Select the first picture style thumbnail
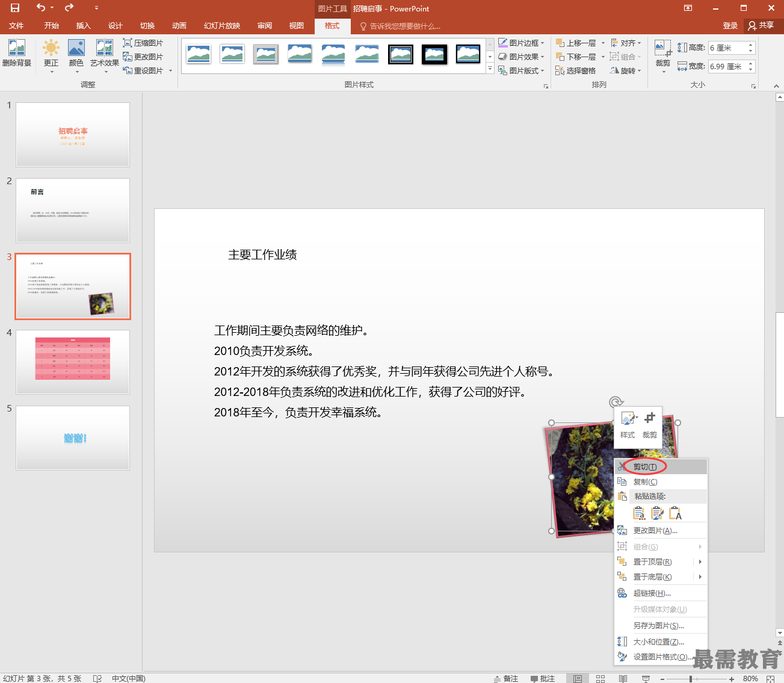Image resolution: width=784 pixels, height=683 pixels. 199,54
